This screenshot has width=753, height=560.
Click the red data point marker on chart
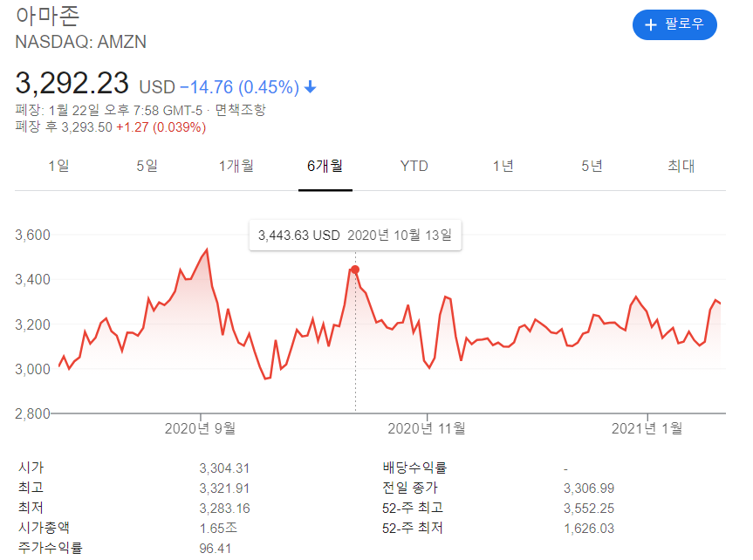(x=355, y=270)
